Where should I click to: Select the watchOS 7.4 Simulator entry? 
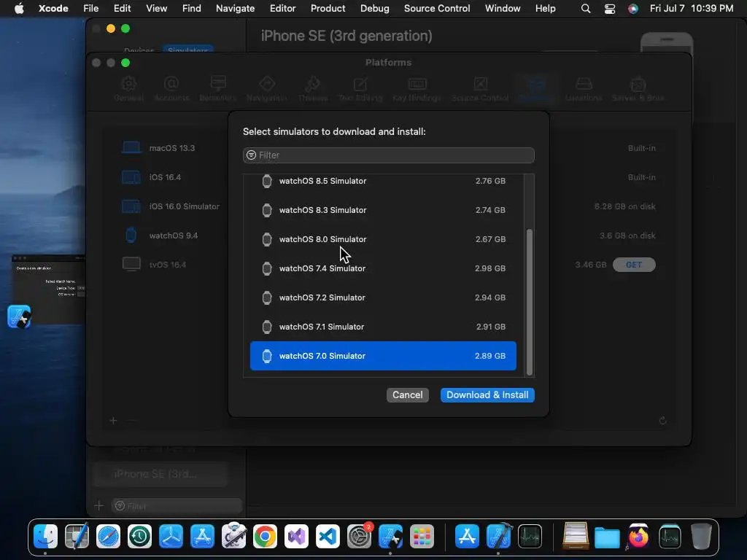[383, 268]
